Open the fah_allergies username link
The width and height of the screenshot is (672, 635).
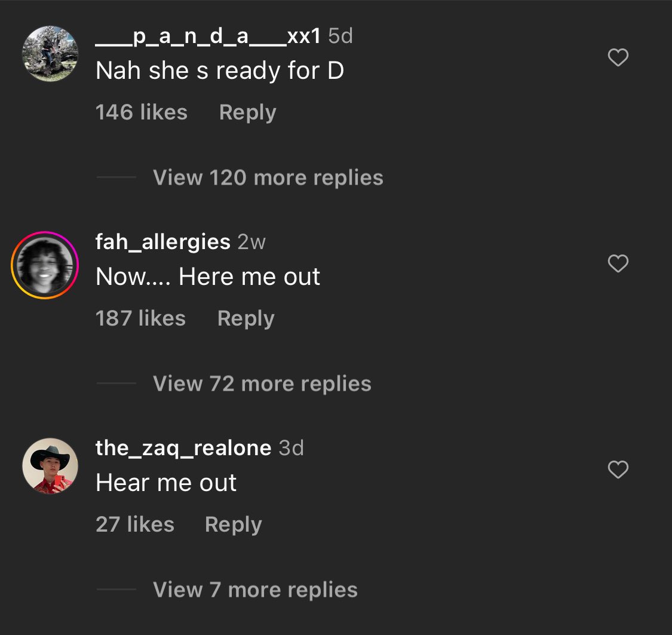tap(162, 242)
